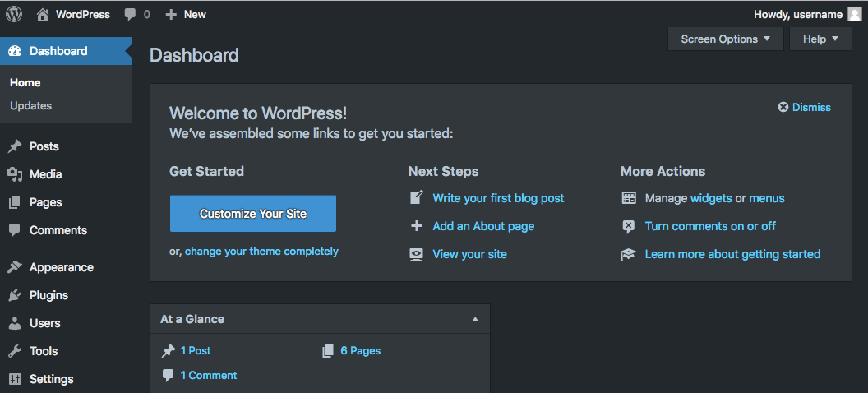This screenshot has height=393, width=868.
Task: Collapse the At a Glance widget arrow
Action: 475,319
